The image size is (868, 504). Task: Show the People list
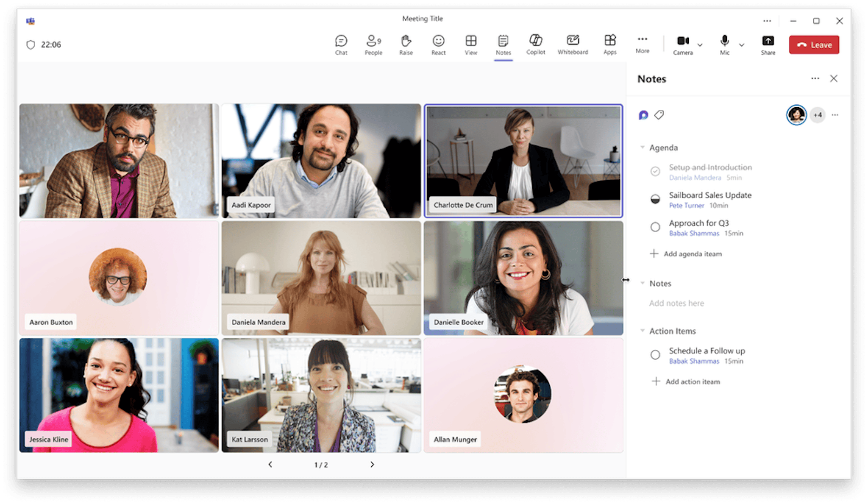tap(373, 45)
